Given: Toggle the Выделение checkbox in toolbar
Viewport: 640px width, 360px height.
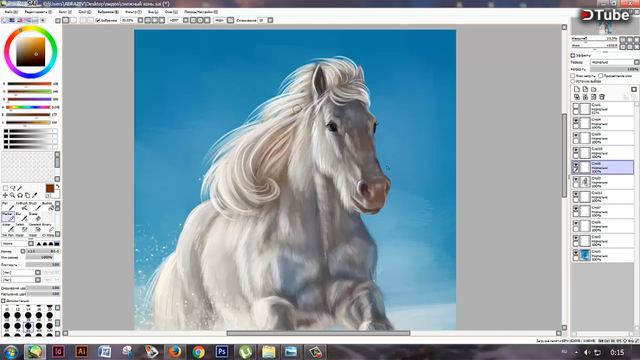Looking at the screenshot, I should click(98, 20).
